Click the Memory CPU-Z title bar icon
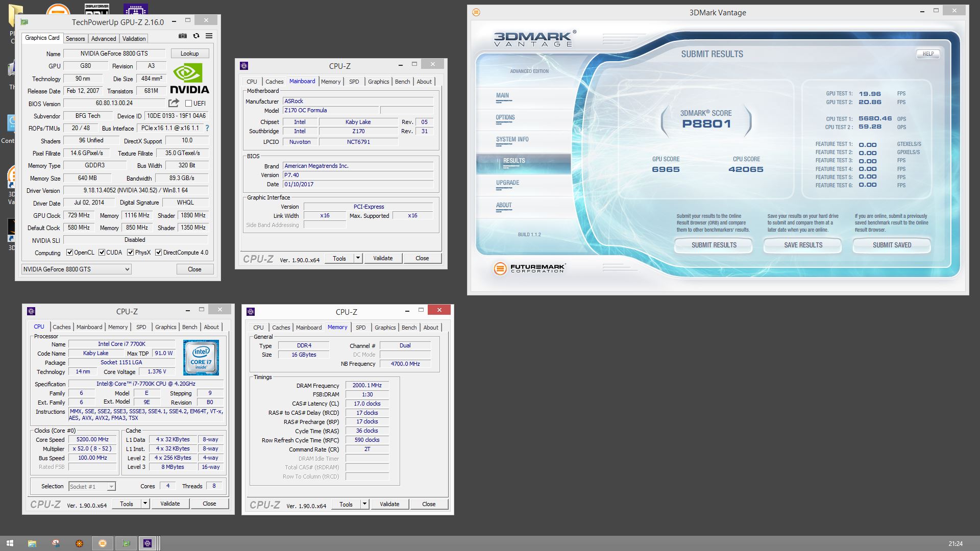 (x=251, y=312)
